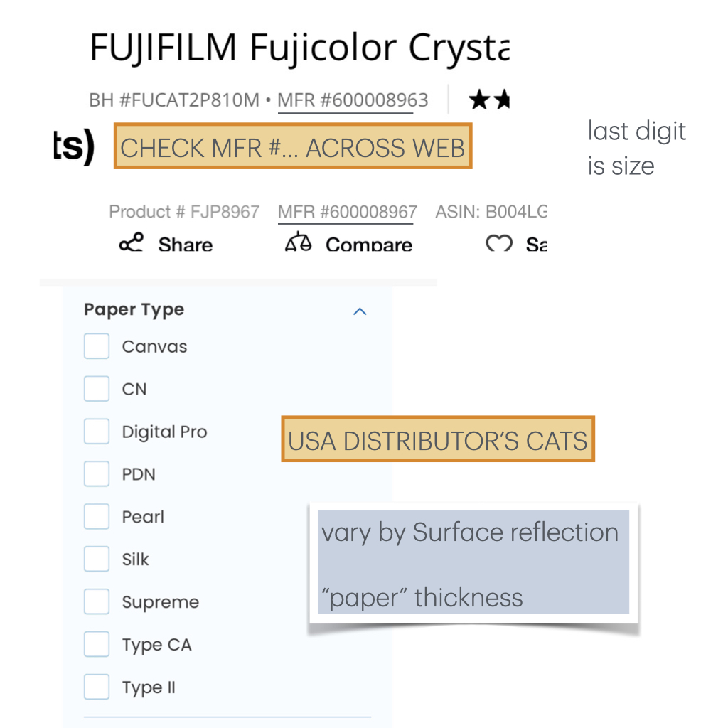728x728 pixels.
Task: Click the Paper Type heading
Action: 134,310
